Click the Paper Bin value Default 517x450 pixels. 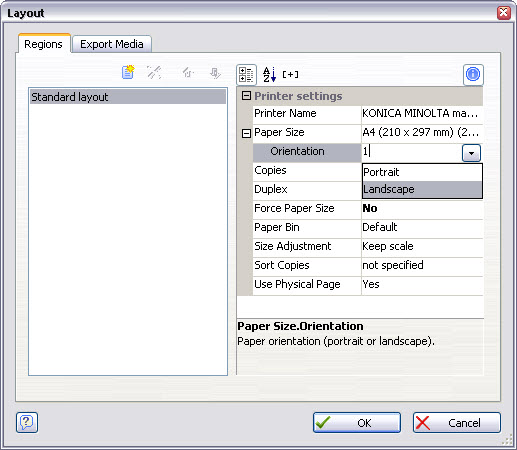pyautogui.click(x=380, y=227)
